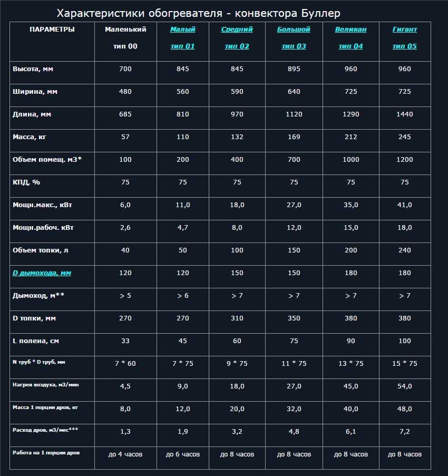Open the 'Гигант' model link
This screenshot has width=448, height=476.
click(x=404, y=30)
